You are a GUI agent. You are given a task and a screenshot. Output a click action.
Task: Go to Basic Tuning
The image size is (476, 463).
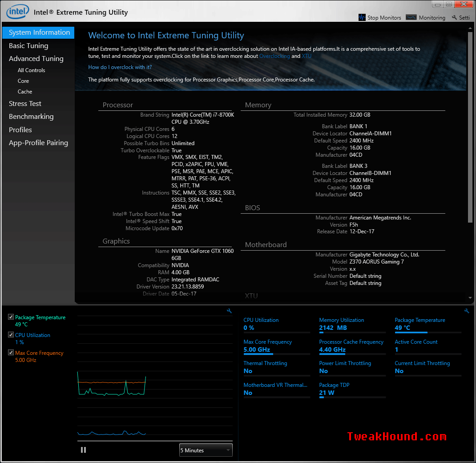click(x=28, y=45)
